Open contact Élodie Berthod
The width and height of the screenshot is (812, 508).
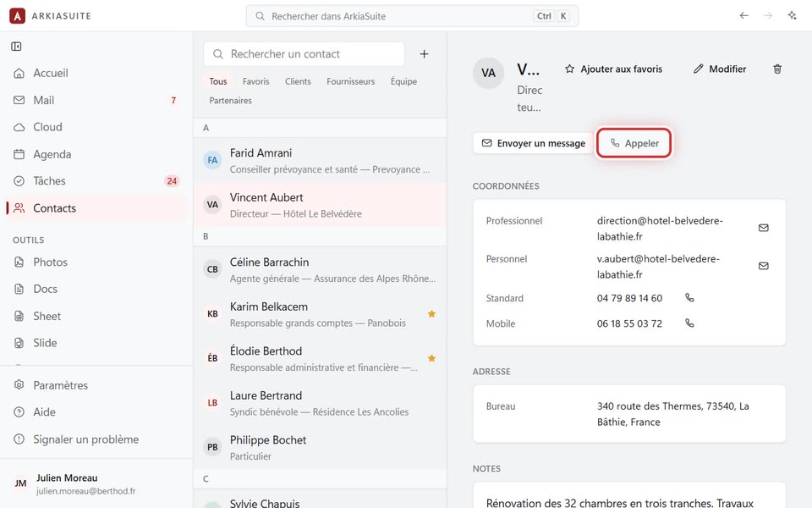[x=320, y=359]
